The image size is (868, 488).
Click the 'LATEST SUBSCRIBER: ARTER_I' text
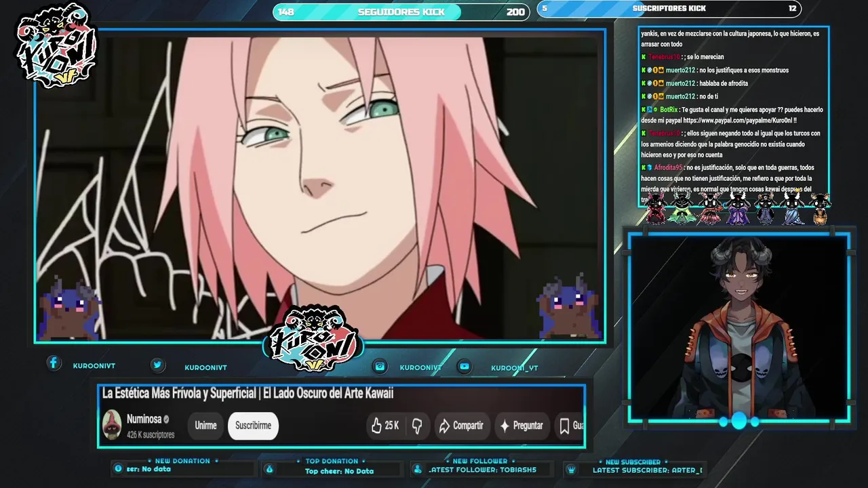click(x=648, y=470)
